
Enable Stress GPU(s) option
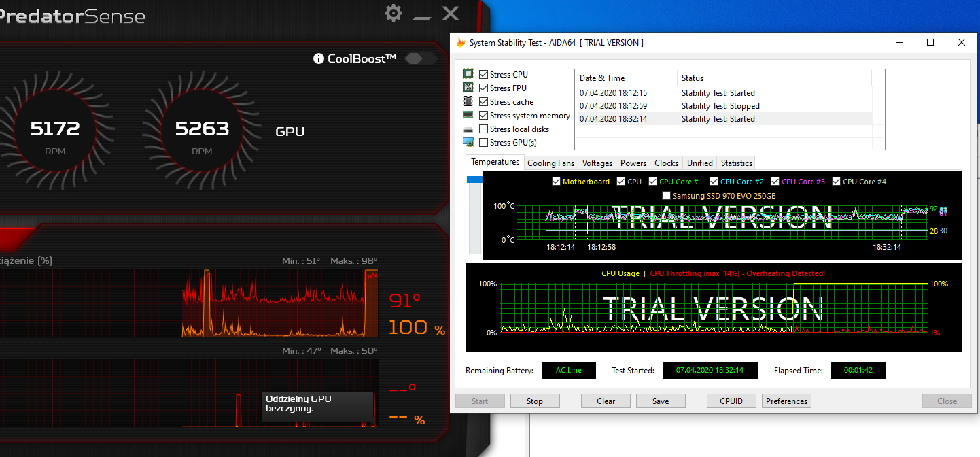(x=483, y=142)
